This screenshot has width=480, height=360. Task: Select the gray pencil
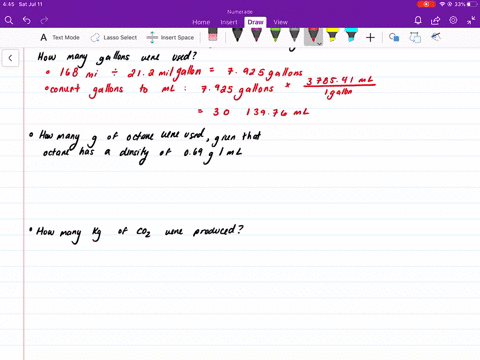(x=294, y=35)
